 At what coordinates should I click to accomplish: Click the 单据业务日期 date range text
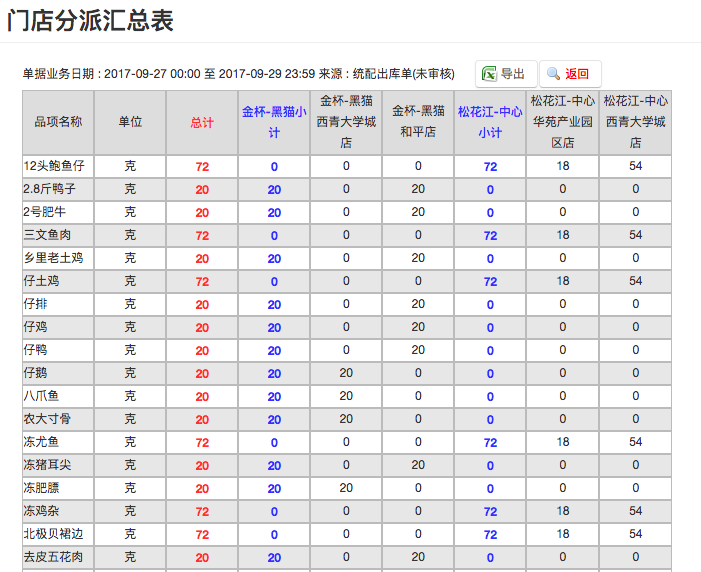[238, 74]
